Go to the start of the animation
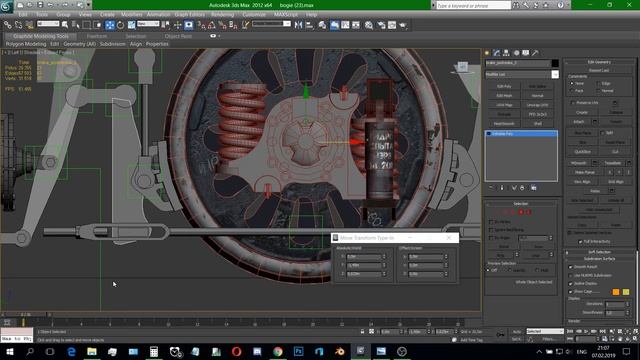Image resolution: width=640 pixels, height=360 pixels. (x=570, y=331)
